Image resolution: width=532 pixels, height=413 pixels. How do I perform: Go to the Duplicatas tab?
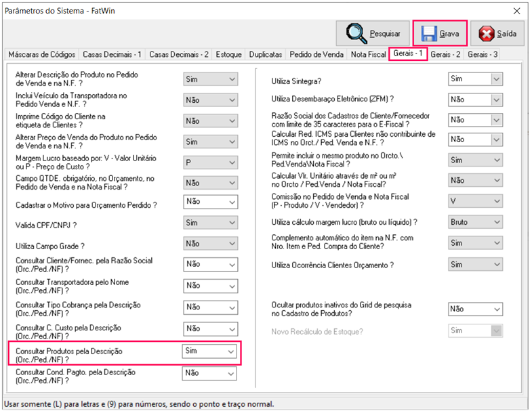[x=266, y=54]
